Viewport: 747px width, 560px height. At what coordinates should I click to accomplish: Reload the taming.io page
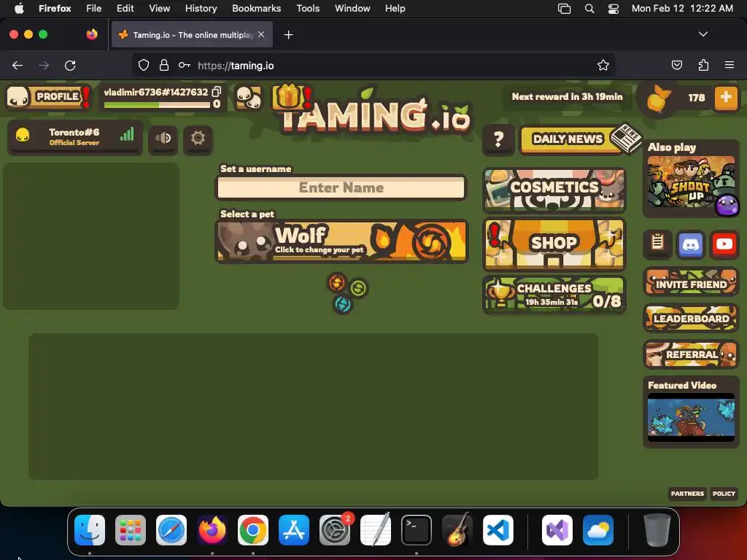click(x=70, y=65)
